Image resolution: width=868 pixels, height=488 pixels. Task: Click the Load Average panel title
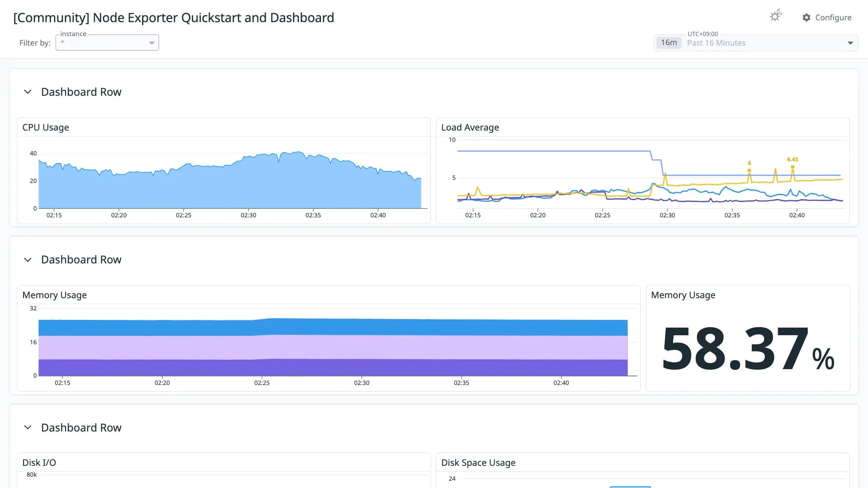470,127
